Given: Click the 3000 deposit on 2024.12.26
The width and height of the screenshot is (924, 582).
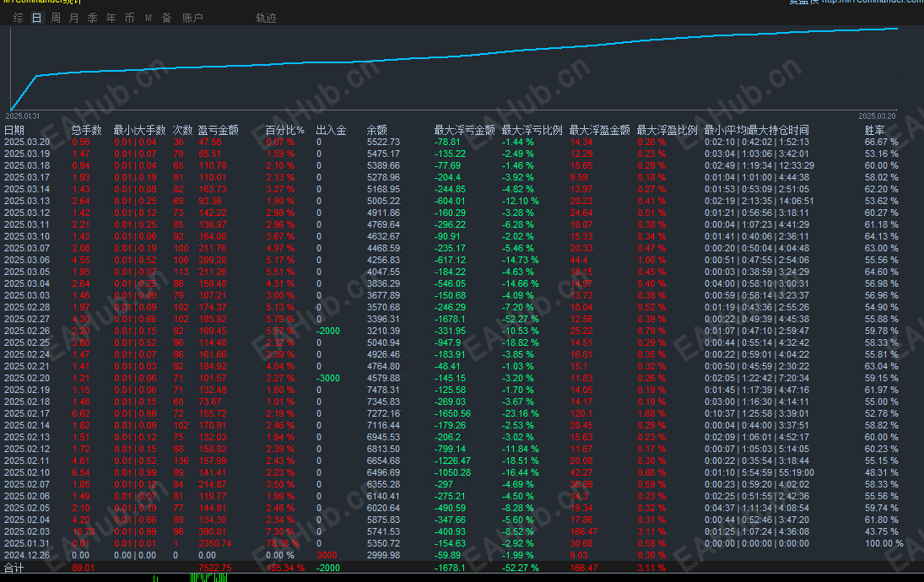Looking at the screenshot, I should click(x=327, y=555).
